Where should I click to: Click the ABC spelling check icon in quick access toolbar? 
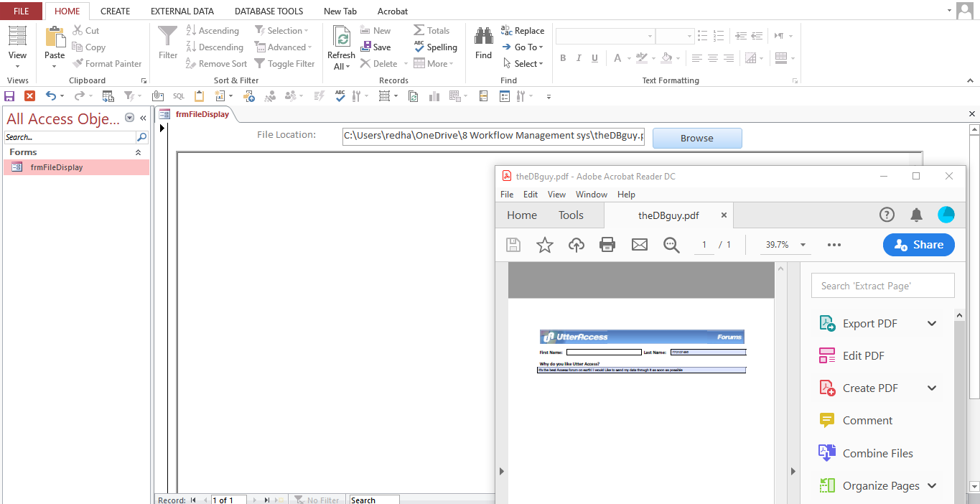pos(340,95)
